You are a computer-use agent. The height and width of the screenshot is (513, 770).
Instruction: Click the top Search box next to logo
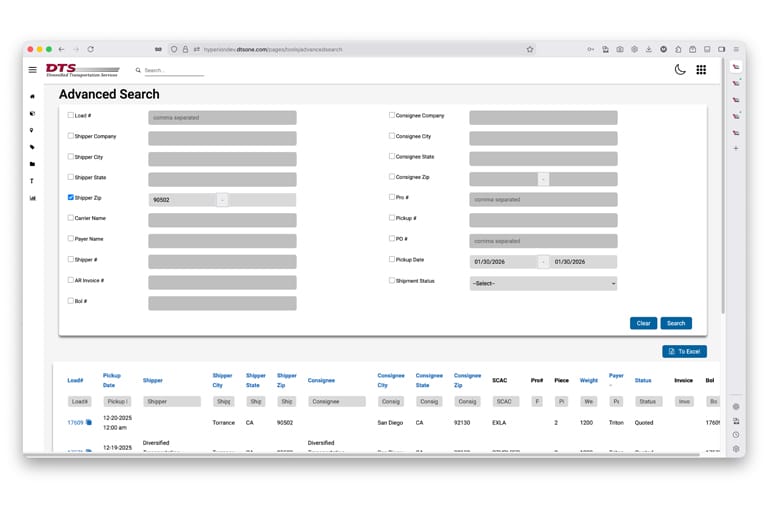tap(173, 70)
